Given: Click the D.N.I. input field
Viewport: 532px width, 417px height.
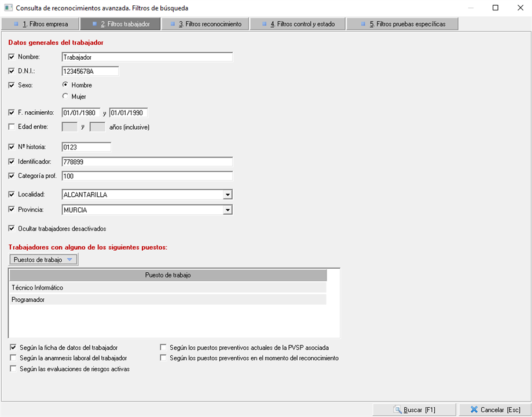Looking at the screenshot, I should coord(90,71).
